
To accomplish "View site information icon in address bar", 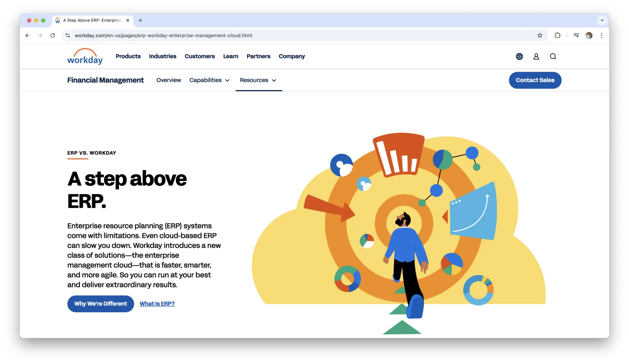I will 68,35.
